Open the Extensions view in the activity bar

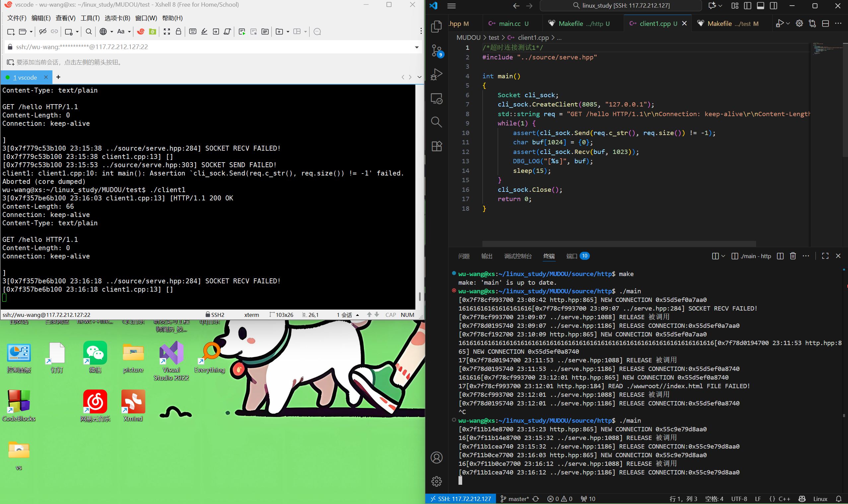click(x=436, y=146)
